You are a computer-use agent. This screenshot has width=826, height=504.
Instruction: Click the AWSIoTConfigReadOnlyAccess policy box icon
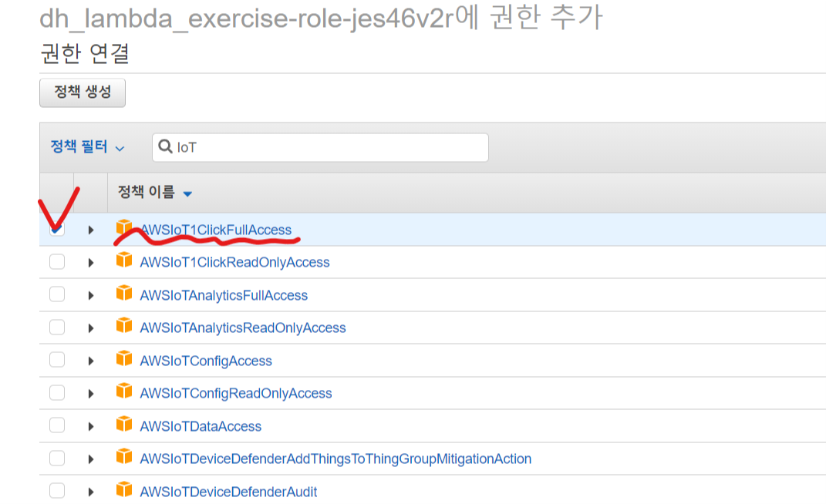coord(124,391)
